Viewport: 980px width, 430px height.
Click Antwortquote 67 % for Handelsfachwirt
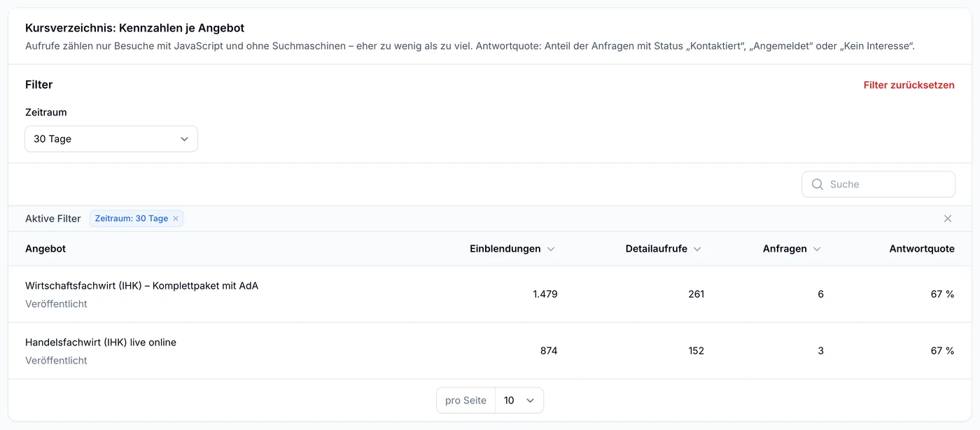(942, 351)
